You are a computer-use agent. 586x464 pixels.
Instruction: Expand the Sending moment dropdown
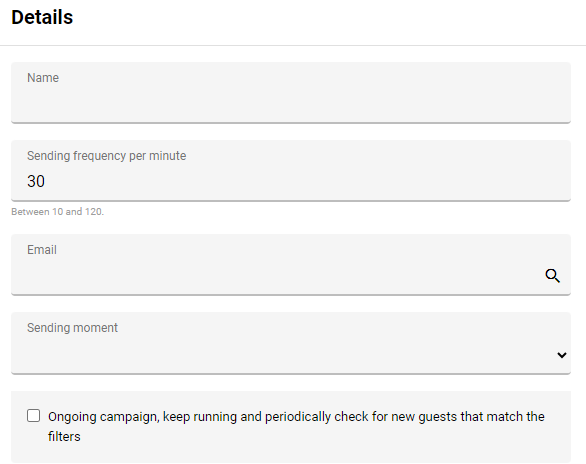291,343
